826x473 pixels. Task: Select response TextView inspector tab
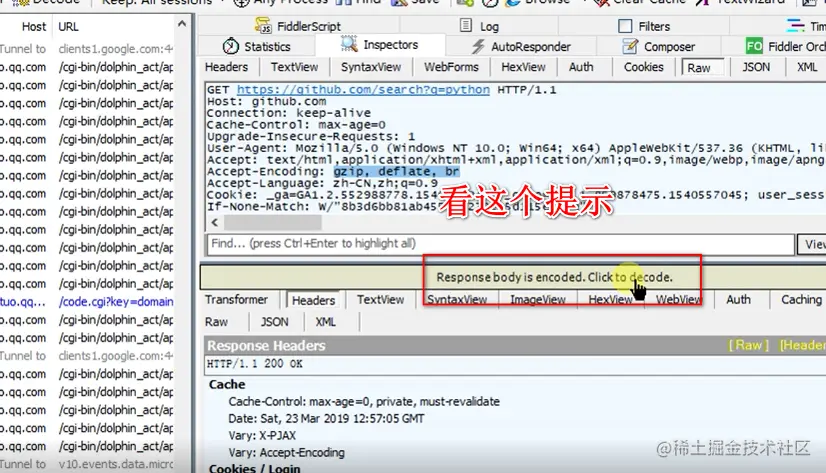380,300
